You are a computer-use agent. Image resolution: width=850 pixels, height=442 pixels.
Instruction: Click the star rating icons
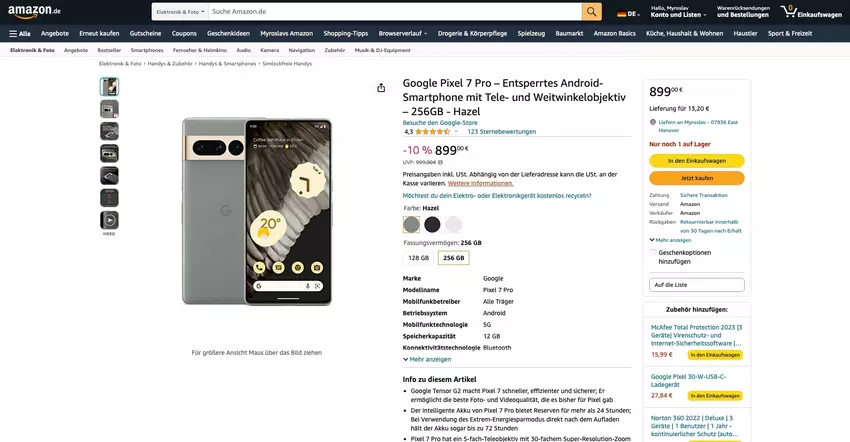coord(434,131)
